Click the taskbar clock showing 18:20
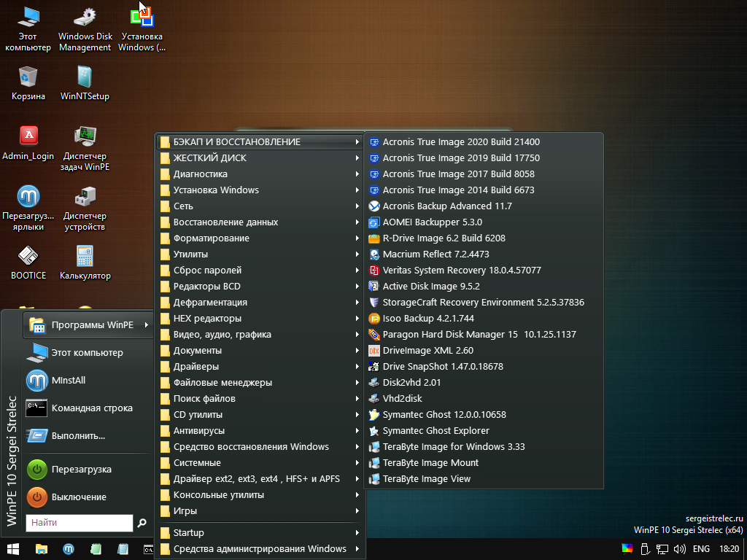Image resolution: width=747 pixels, height=560 pixels. pos(729,549)
